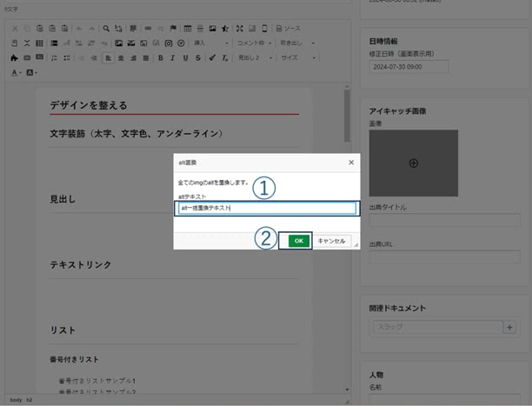
Task: Click the h2 element path item
Action: click(30, 400)
